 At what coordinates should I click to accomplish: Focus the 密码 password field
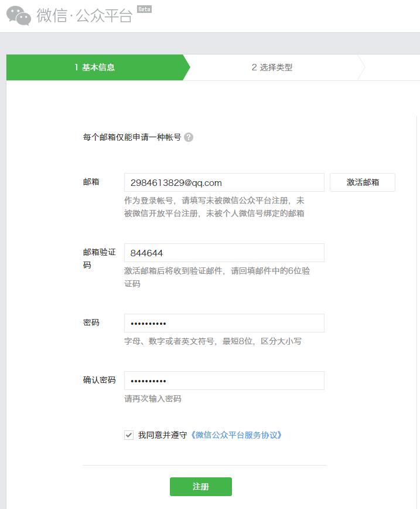click(x=224, y=323)
